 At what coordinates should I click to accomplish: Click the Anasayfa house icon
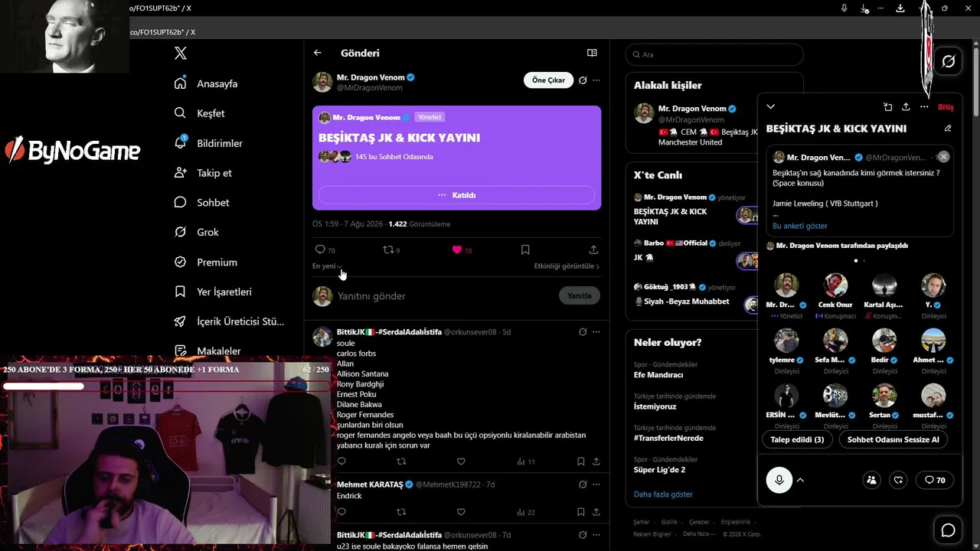181,83
